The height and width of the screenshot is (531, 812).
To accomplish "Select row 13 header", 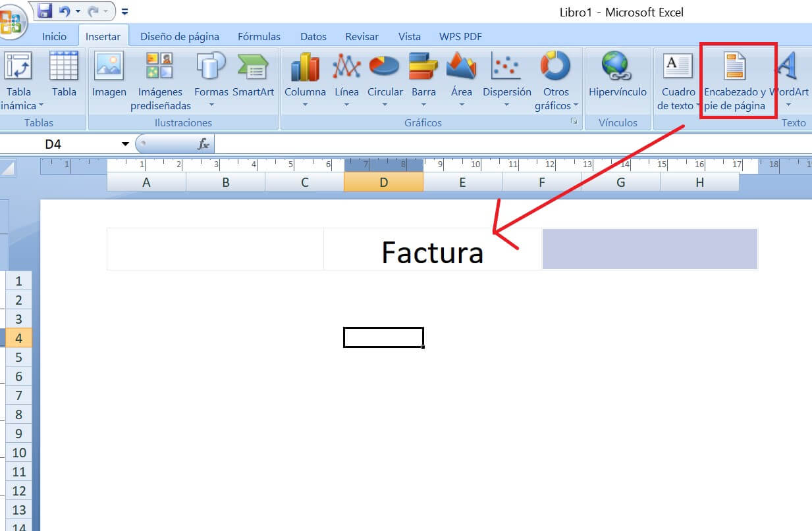I will click(18, 510).
